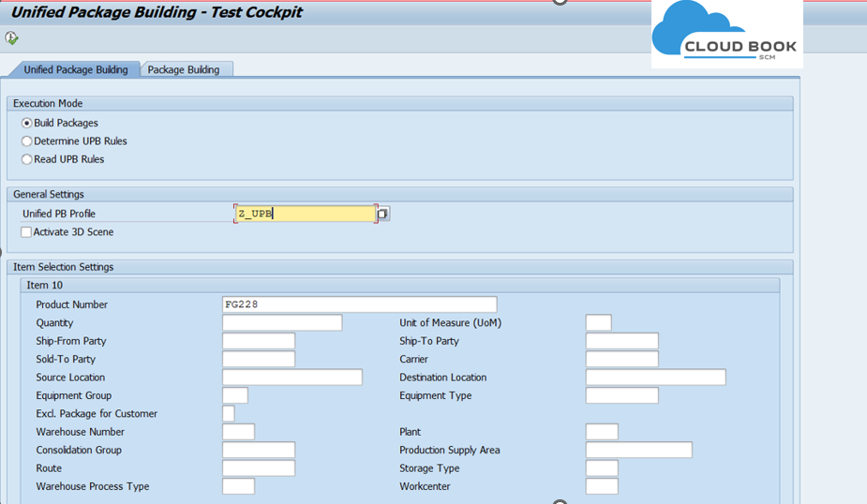Click the Execute icon in the toolbar
Screen dimensions: 867x504
coord(11,38)
